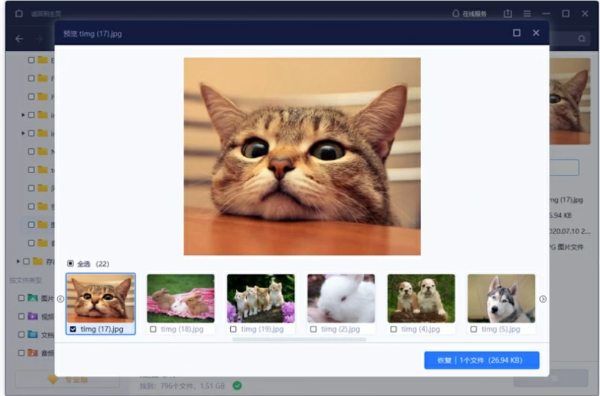Show previous thumbnails with left arrow
This screenshot has width=600, height=396.
(x=60, y=299)
